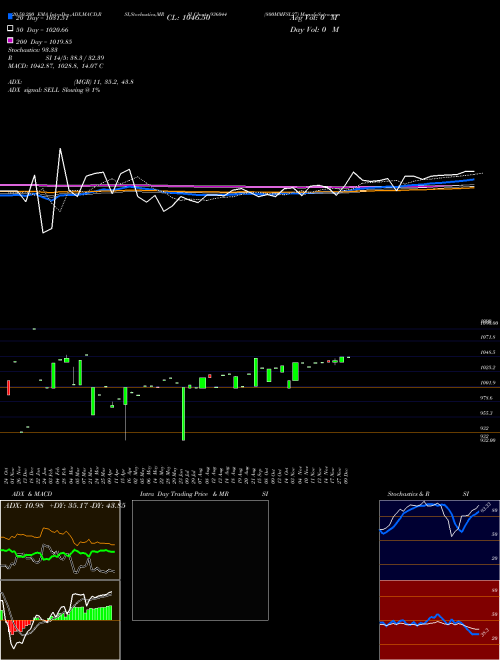This screenshot has width=500, height=660.
Task: Click the 1071.8 price axis label
Action: [x=487, y=337]
